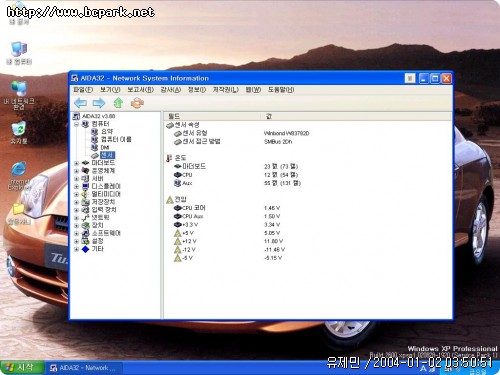Click the icon beside the Aux temperature row
Screen dimensions: 500x375
pyautogui.click(x=178, y=183)
